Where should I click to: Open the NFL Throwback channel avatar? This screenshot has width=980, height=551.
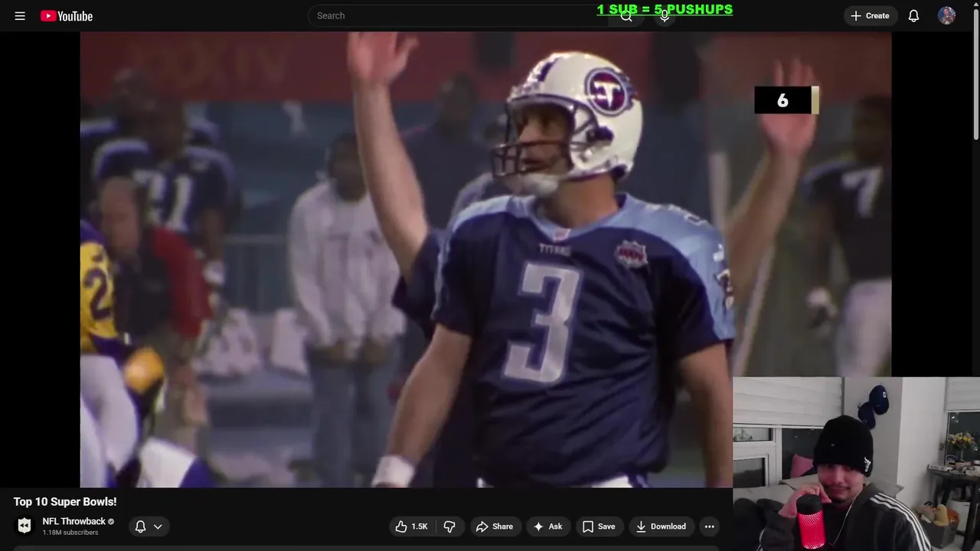tap(24, 526)
